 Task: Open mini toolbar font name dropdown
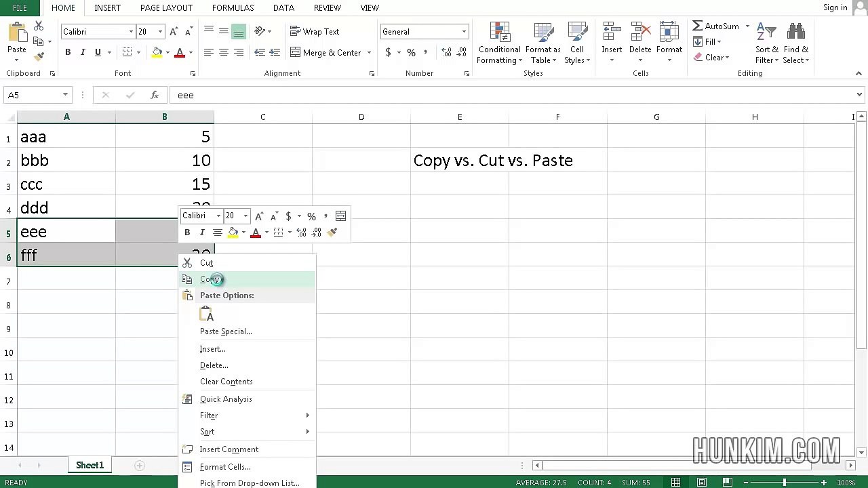pos(218,216)
